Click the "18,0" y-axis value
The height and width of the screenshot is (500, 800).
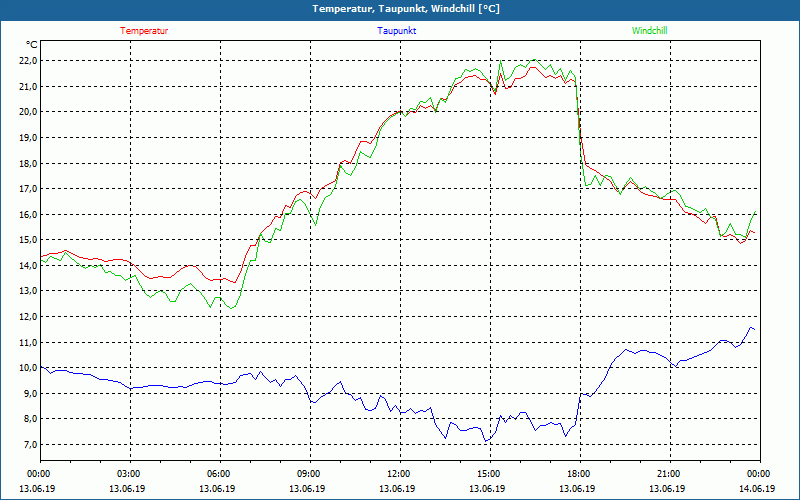point(29,163)
